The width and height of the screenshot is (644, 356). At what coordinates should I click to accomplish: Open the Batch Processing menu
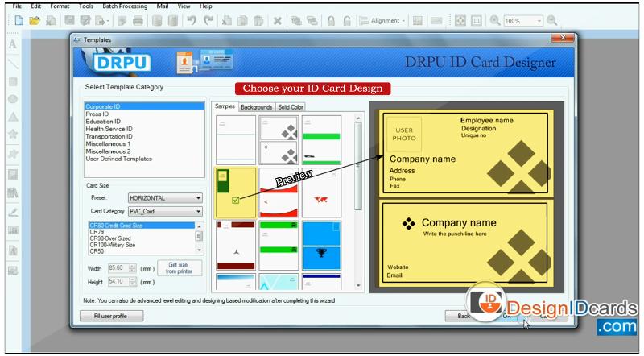coord(125,6)
